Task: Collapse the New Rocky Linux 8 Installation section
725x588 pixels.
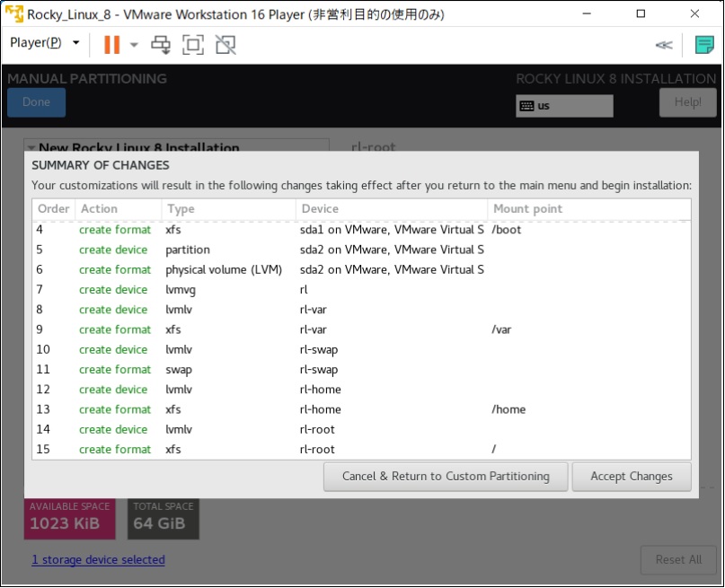Action: 31,148
